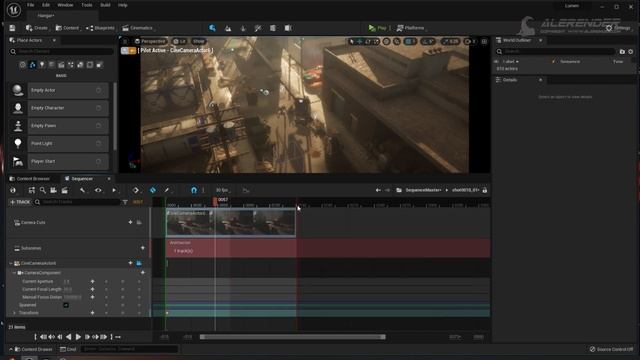The width and height of the screenshot is (640, 360).
Task: Open the Sequencer key options diamond icon
Action: [x=136, y=190]
